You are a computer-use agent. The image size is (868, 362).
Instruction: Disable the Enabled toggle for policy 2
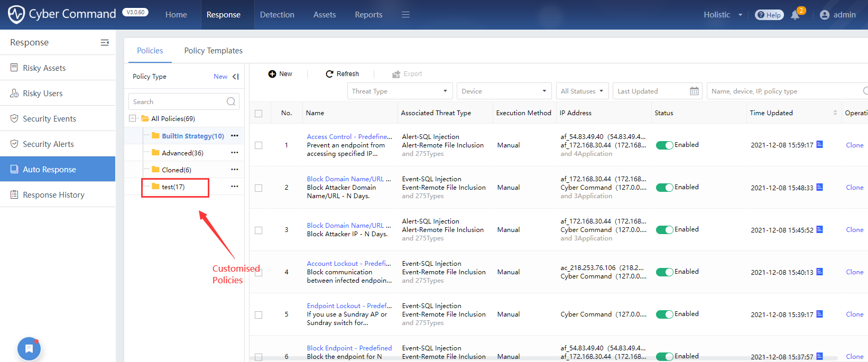tap(664, 188)
